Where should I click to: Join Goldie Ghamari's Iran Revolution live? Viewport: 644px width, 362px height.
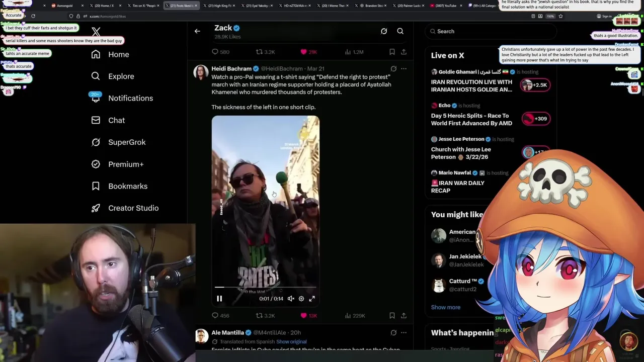471,85
